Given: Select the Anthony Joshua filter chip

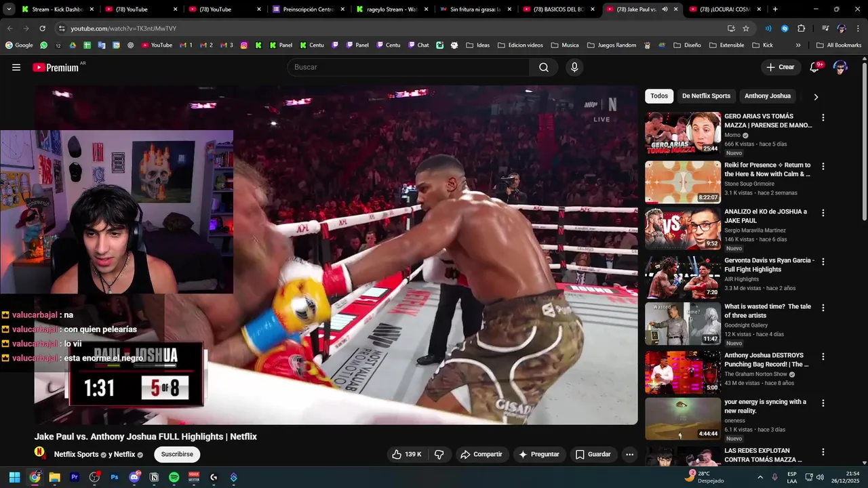Looking at the screenshot, I should (x=768, y=96).
